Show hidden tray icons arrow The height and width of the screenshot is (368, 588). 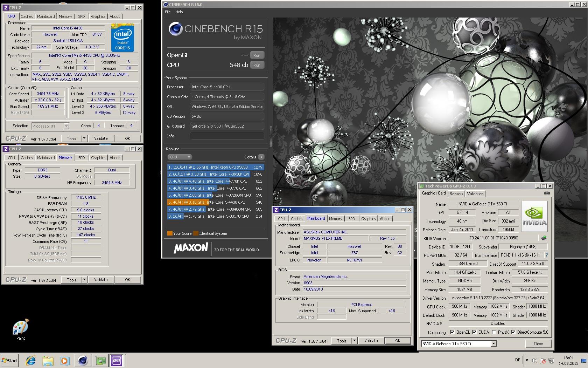pyautogui.click(x=527, y=360)
